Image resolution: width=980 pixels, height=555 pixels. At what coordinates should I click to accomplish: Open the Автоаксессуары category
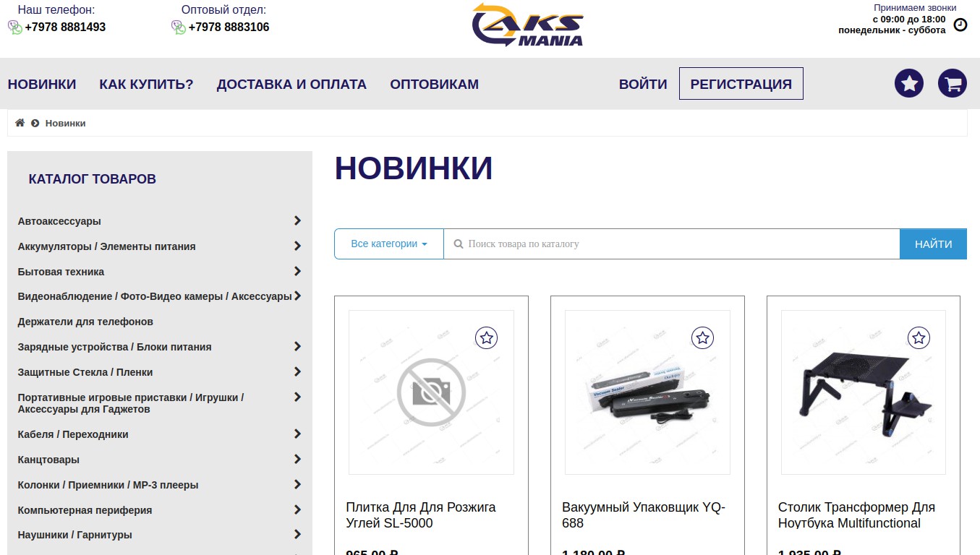(59, 221)
